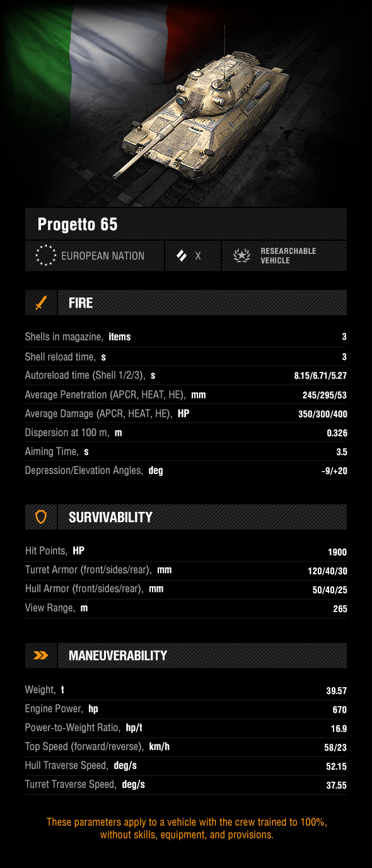Click the researchable vehicle wreath icon
Viewport: 372px width, 868px height.
pyautogui.click(x=241, y=256)
